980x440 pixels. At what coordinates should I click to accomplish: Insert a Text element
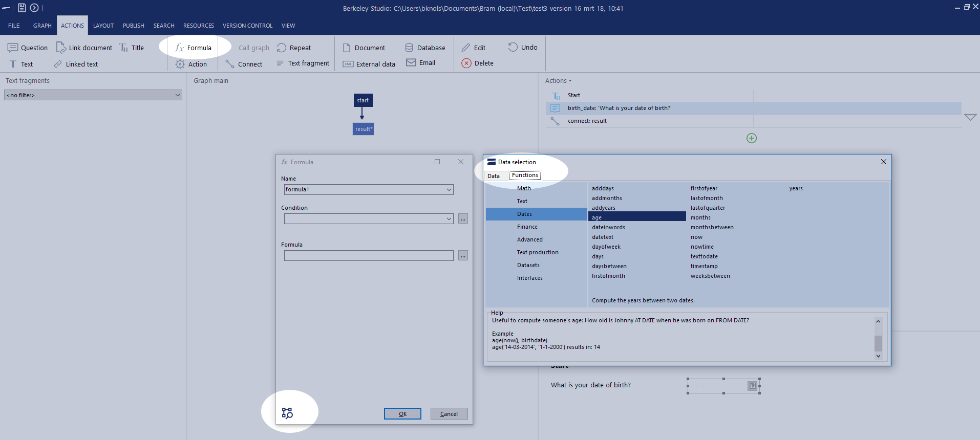21,64
